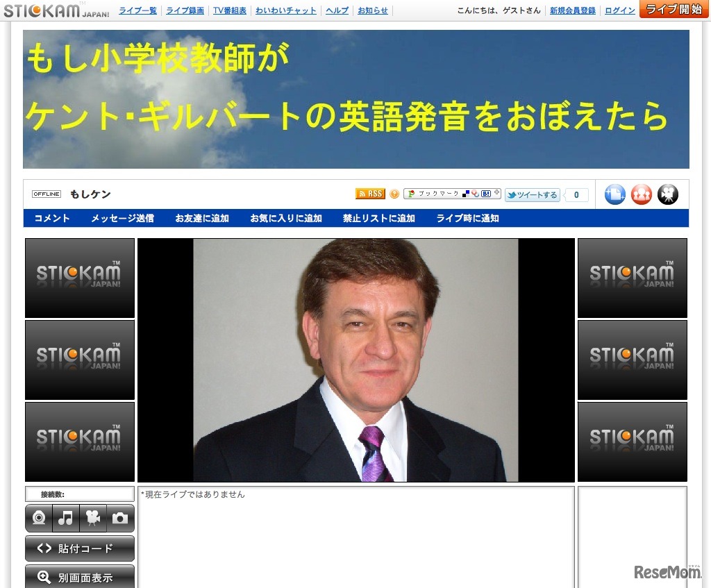Select the movie camera icon in left toolbar
This screenshot has width=711, height=588.
pos(93,519)
